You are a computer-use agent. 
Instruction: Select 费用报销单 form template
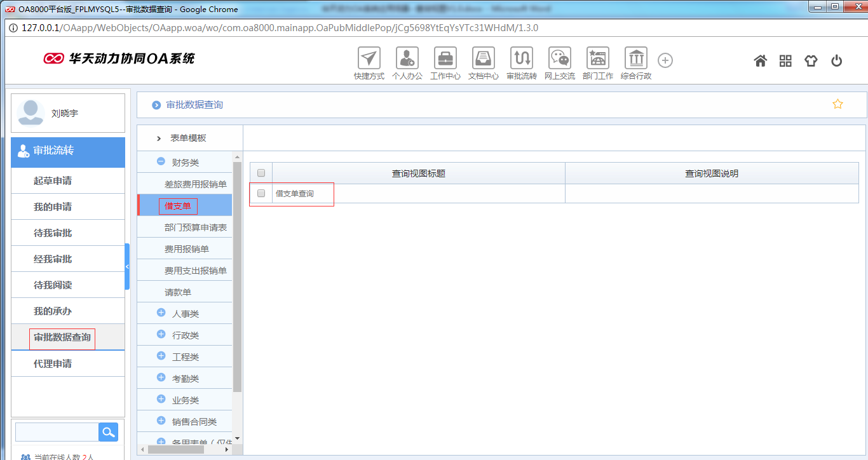186,249
